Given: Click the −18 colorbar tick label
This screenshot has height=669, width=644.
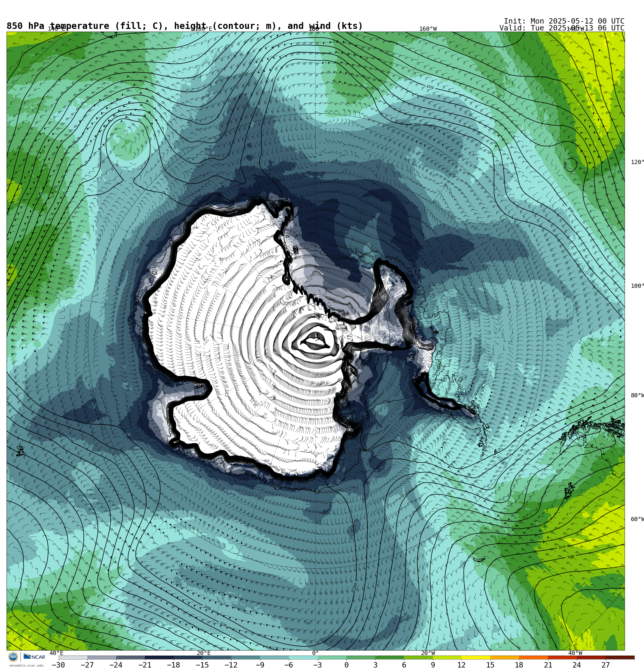Looking at the screenshot, I should pos(173,665).
